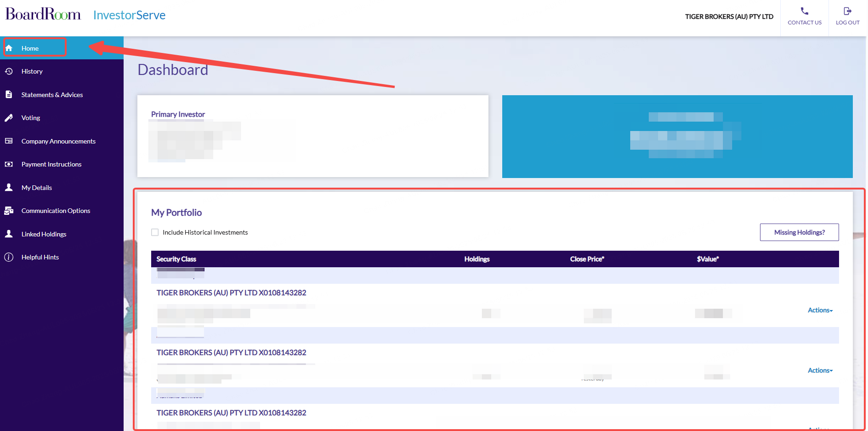
Task: Click the Linked Holdings person icon
Action: pyautogui.click(x=9, y=234)
